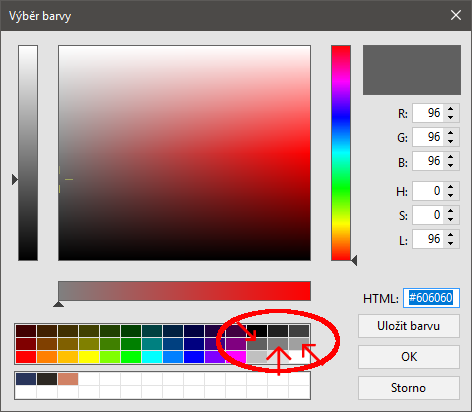Decrease the G value with down arrow

(x=451, y=141)
